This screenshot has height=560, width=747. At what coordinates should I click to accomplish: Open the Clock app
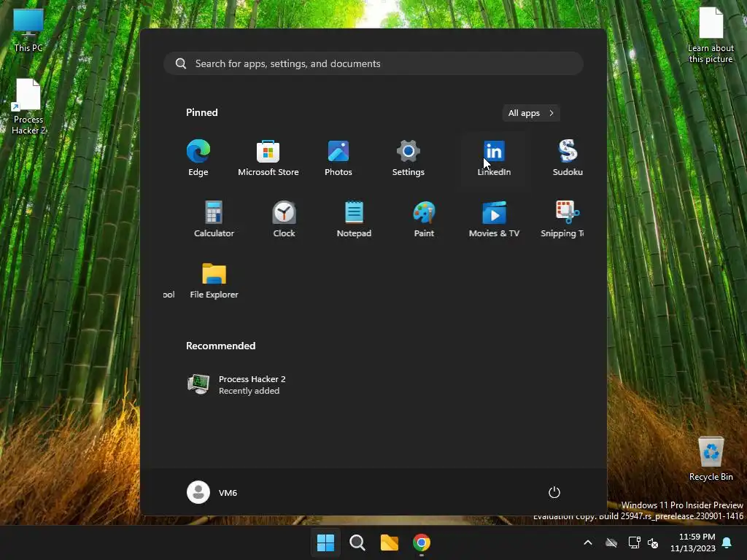(x=284, y=219)
